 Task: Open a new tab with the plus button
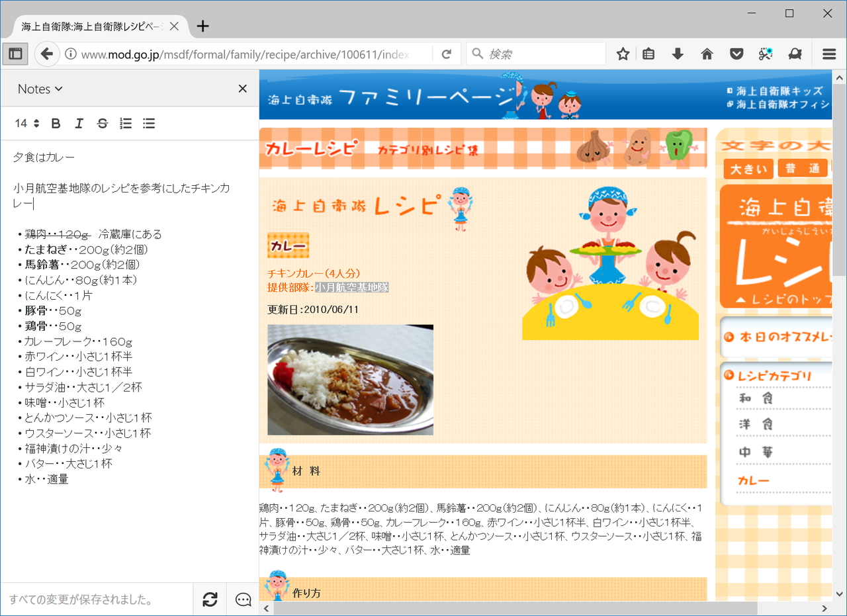click(202, 26)
